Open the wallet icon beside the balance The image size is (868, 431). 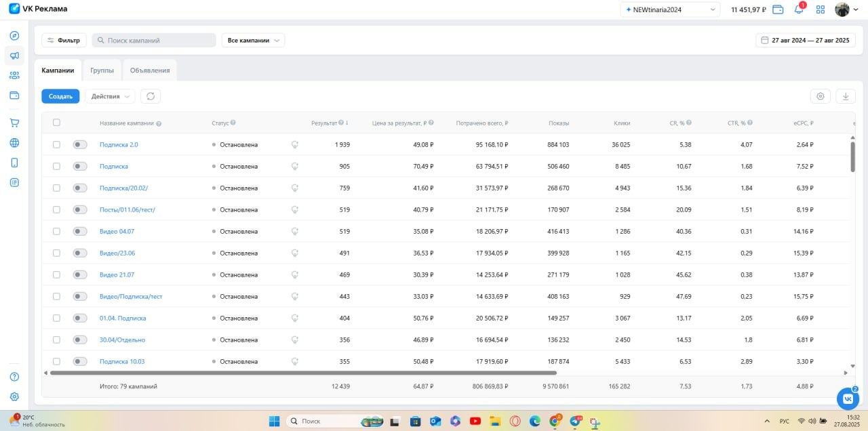778,9
